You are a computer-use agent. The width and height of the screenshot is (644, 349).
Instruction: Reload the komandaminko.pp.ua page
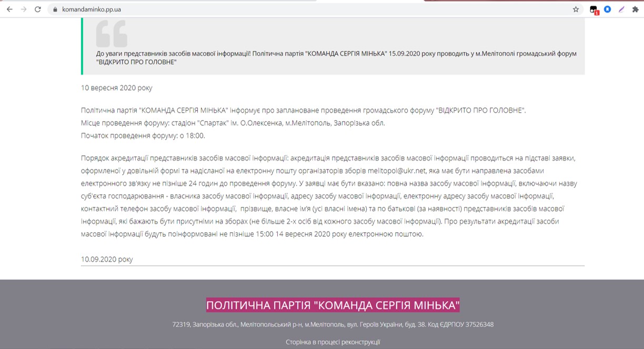click(x=38, y=9)
